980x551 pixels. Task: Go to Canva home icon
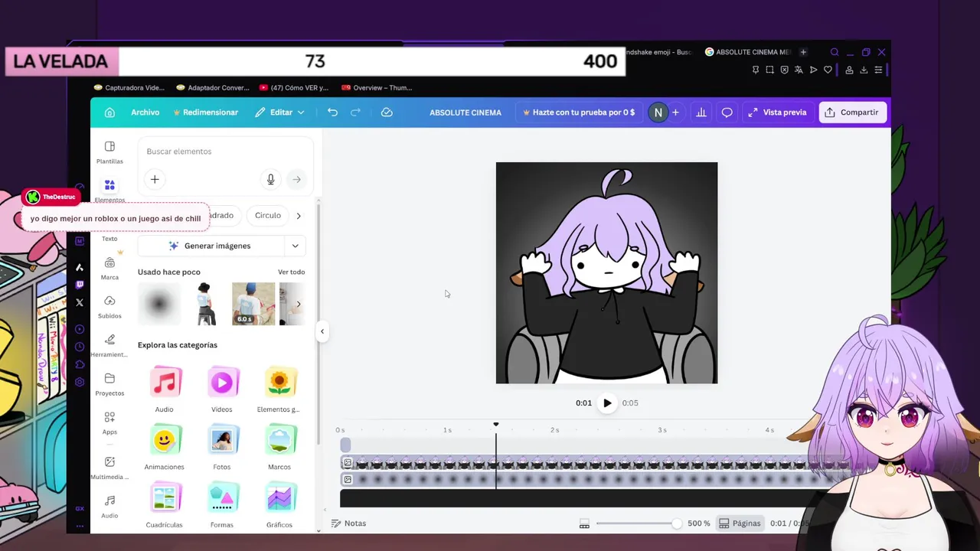[109, 112]
